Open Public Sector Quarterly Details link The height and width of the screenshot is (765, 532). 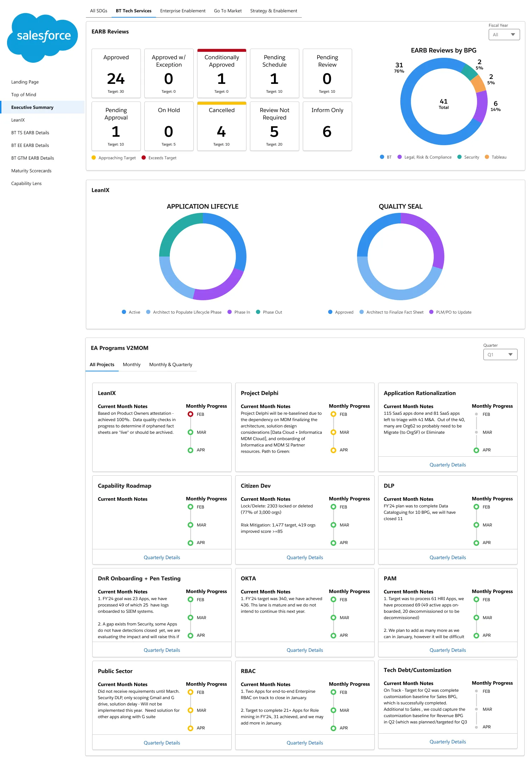pyautogui.click(x=162, y=743)
